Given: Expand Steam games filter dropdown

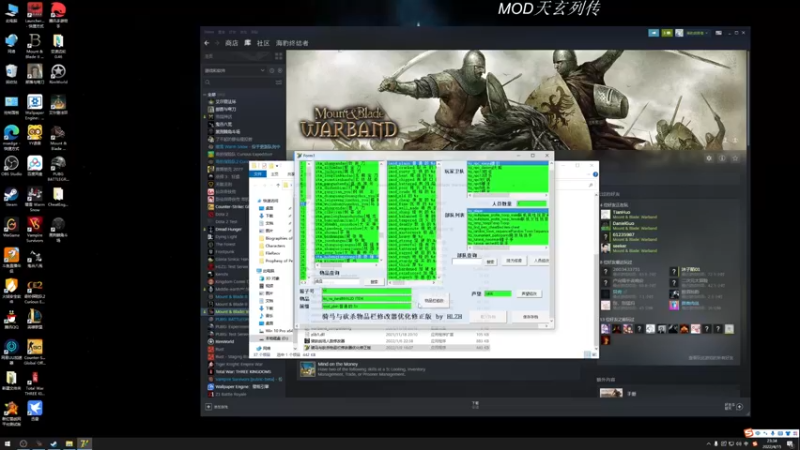Looking at the screenshot, I should [x=262, y=70].
